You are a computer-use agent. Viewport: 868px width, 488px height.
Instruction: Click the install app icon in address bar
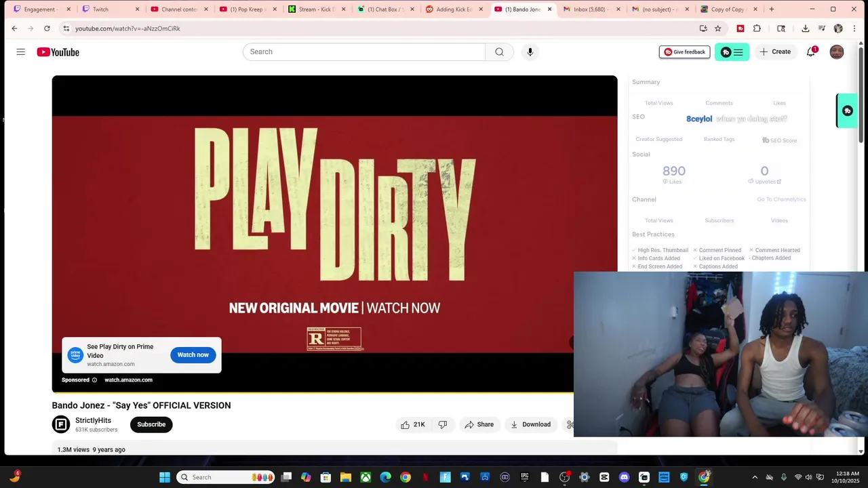pos(703,28)
